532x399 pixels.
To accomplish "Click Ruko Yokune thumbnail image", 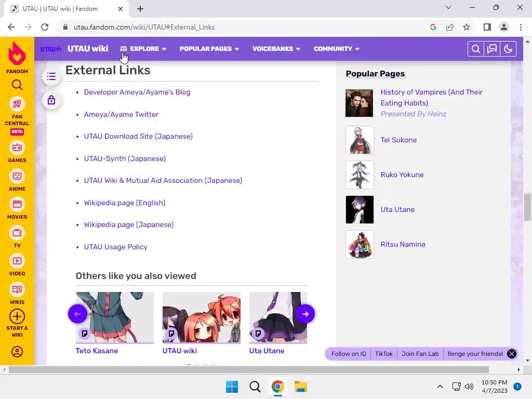I will [x=360, y=175].
